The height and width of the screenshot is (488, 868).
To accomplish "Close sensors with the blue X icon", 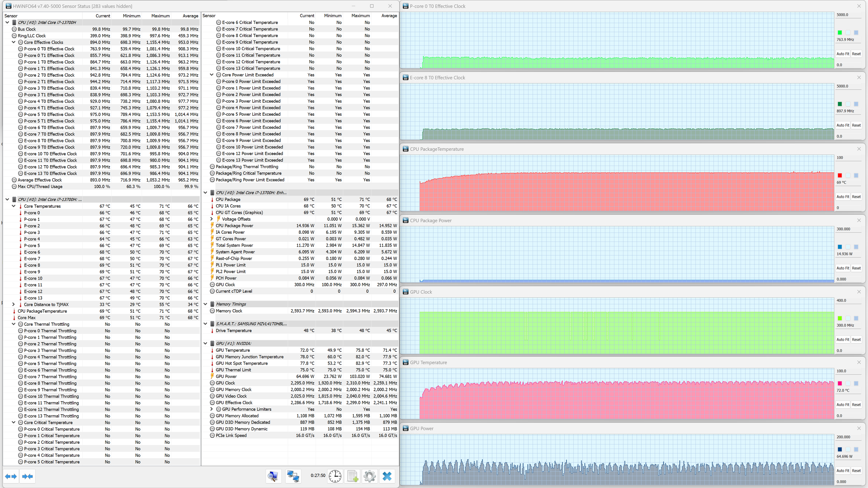I will pyautogui.click(x=387, y=476).
